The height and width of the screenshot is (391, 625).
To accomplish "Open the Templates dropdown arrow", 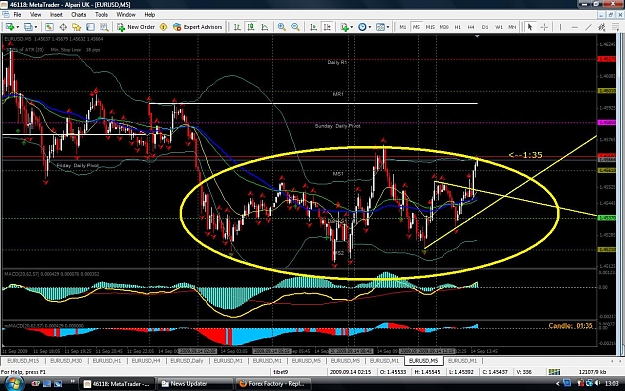I will pyautogui.click(x=388, y=27).
